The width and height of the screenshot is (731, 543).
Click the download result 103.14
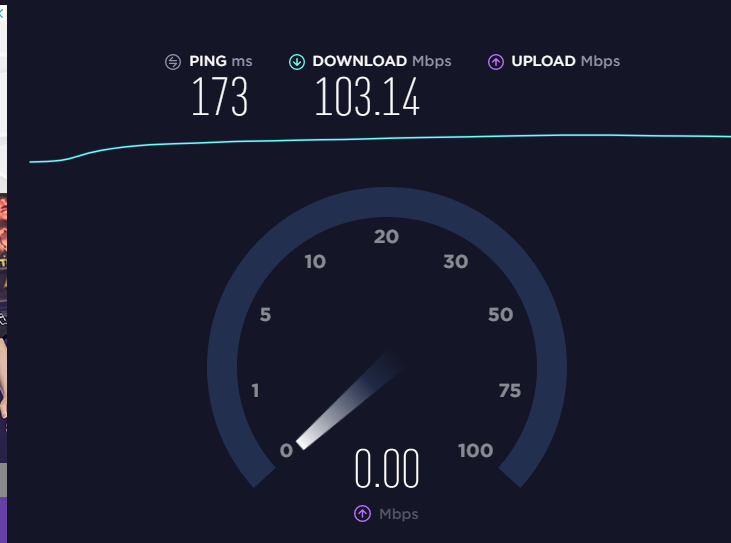click(x=367, y=96)
